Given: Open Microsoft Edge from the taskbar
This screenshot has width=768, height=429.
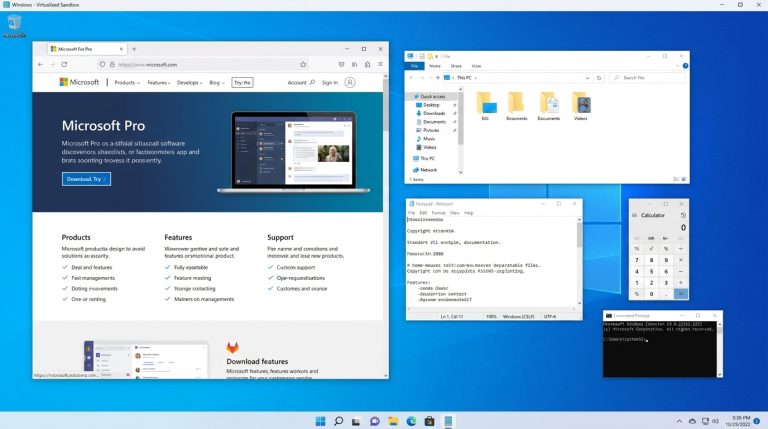Looking at the screenshot, I should pyautogui.click(x=411, y=421).
